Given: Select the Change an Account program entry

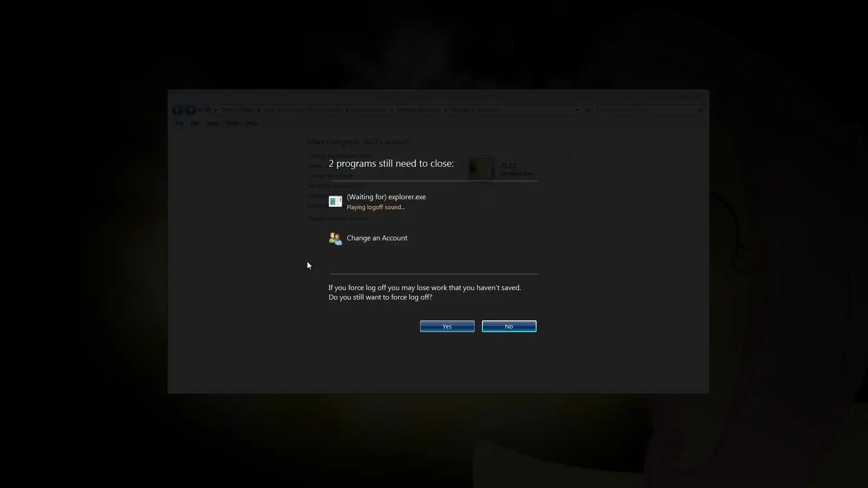Looking at the screenshot, I should pyautogui.click(x=377, y=238).
